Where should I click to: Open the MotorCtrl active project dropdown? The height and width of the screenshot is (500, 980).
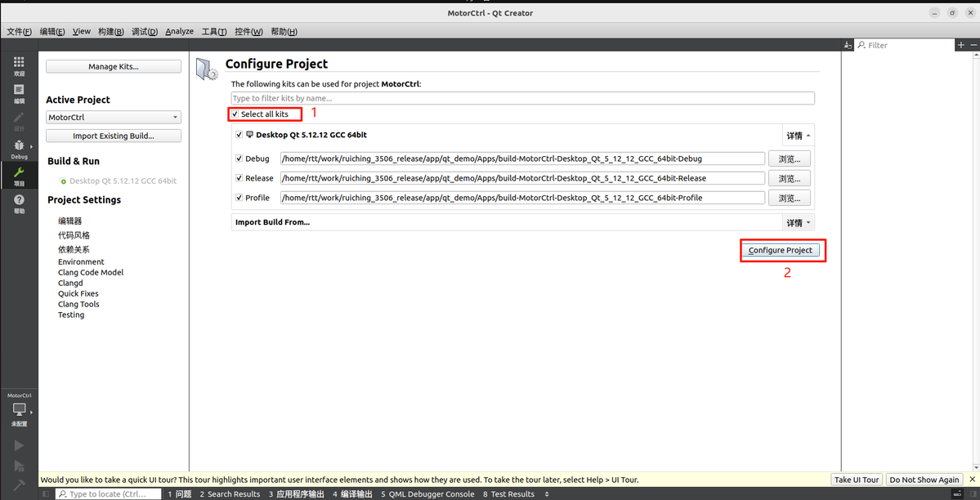pos(114,118)
